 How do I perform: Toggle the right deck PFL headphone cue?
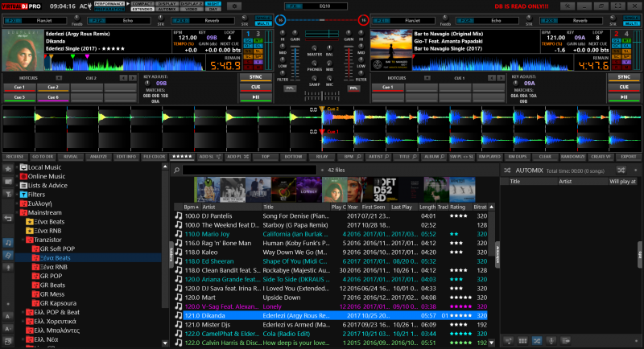353,88
